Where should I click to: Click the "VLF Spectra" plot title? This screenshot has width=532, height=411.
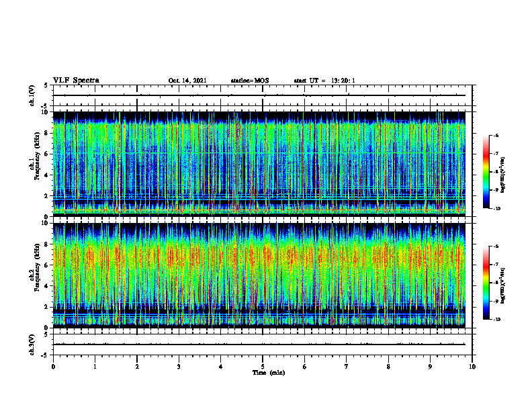(x=76, y=81)
